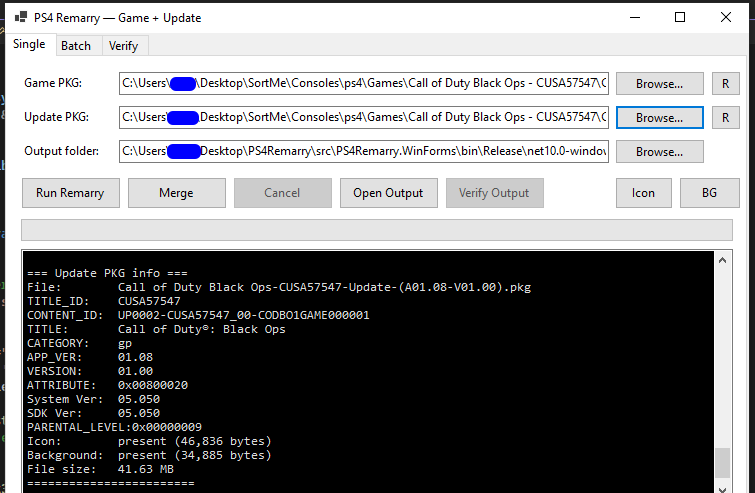755x493 pixels.
Task: Click the Icon button
Action: (x=644, y=193)
